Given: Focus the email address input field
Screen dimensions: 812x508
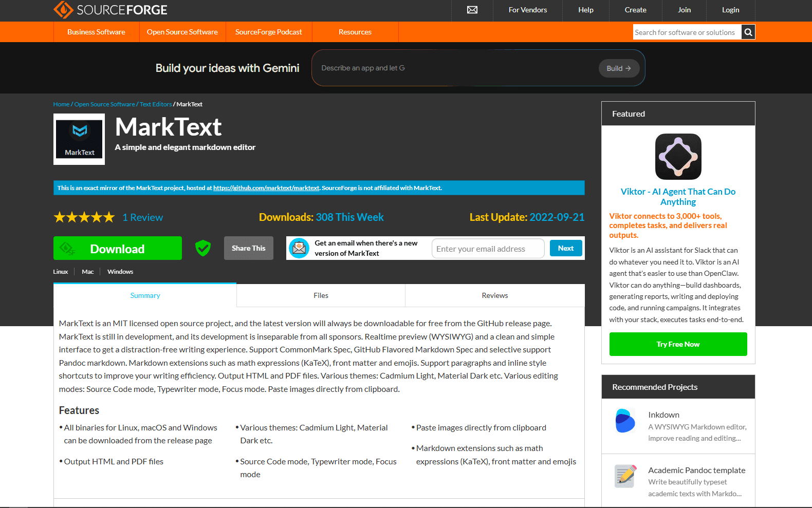Looking at the screenshot, I should pos(488,249).
